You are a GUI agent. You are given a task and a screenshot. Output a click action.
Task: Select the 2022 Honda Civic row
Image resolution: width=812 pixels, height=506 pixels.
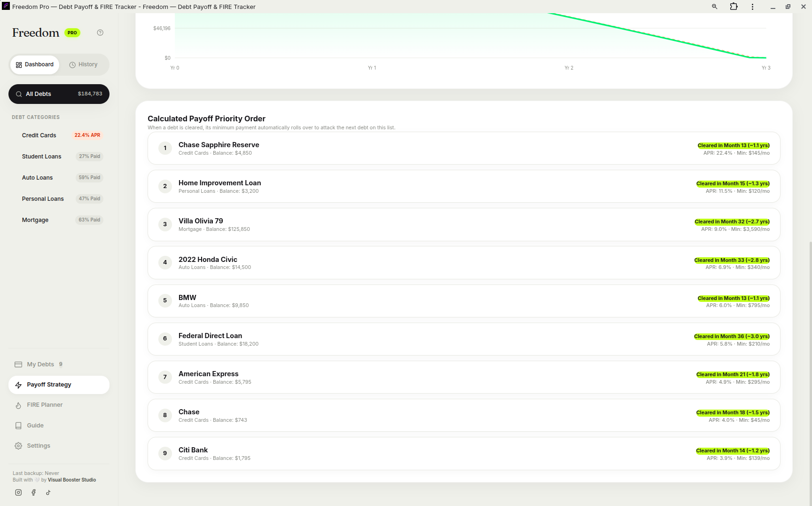[x=464, y=263]
